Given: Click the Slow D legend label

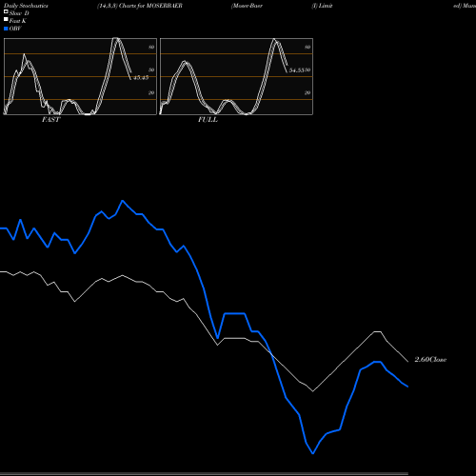Looking at the screenshot, I should point(19,13).
